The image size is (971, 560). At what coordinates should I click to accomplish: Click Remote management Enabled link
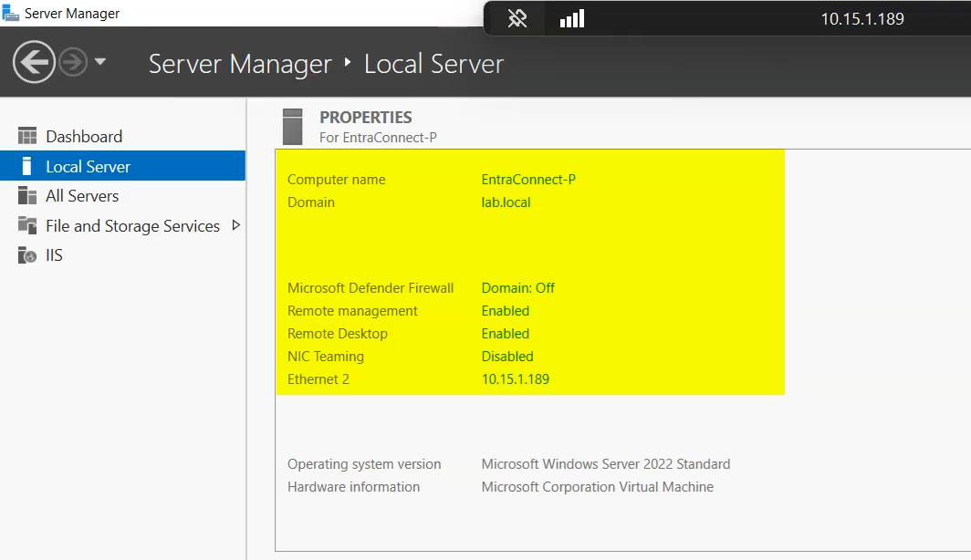[506, 311]
